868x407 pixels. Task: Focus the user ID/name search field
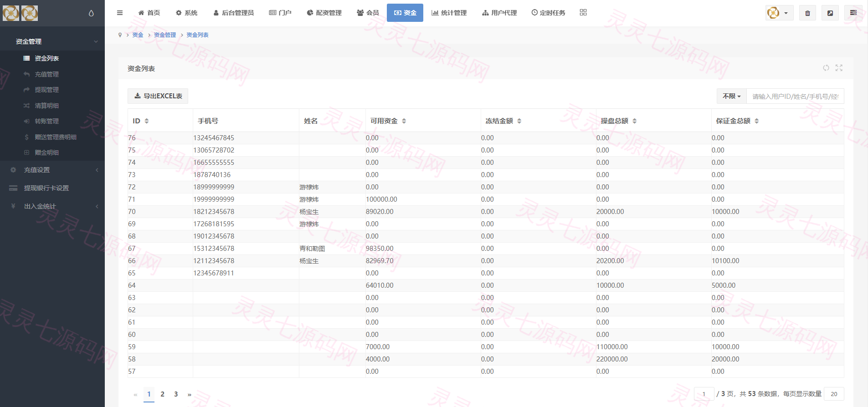795,96
